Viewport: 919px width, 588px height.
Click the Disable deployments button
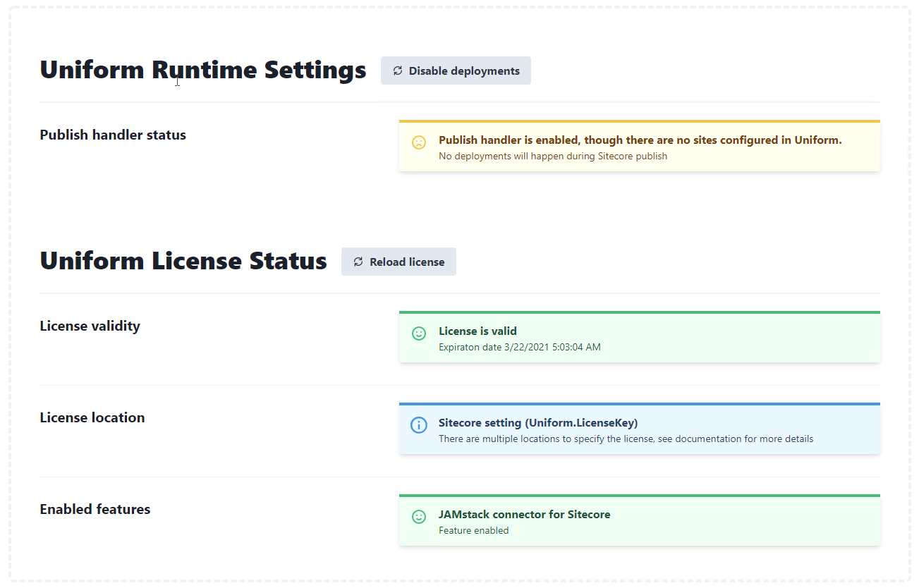coord(456,71)
